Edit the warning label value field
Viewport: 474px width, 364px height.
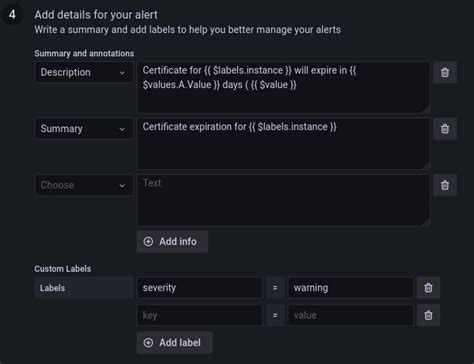pyautogui.click(x=351, y=288)
